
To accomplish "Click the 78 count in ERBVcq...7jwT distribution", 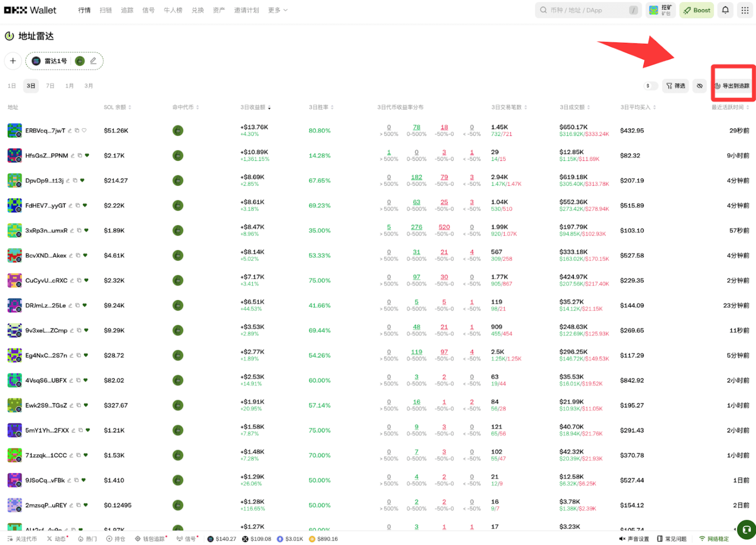I will (416, 127).
